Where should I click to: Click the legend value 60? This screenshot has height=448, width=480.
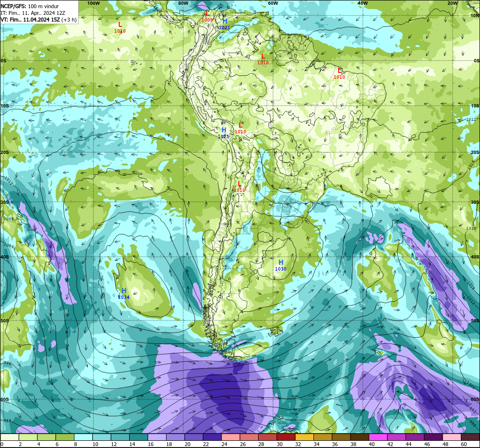coord(464,444)
